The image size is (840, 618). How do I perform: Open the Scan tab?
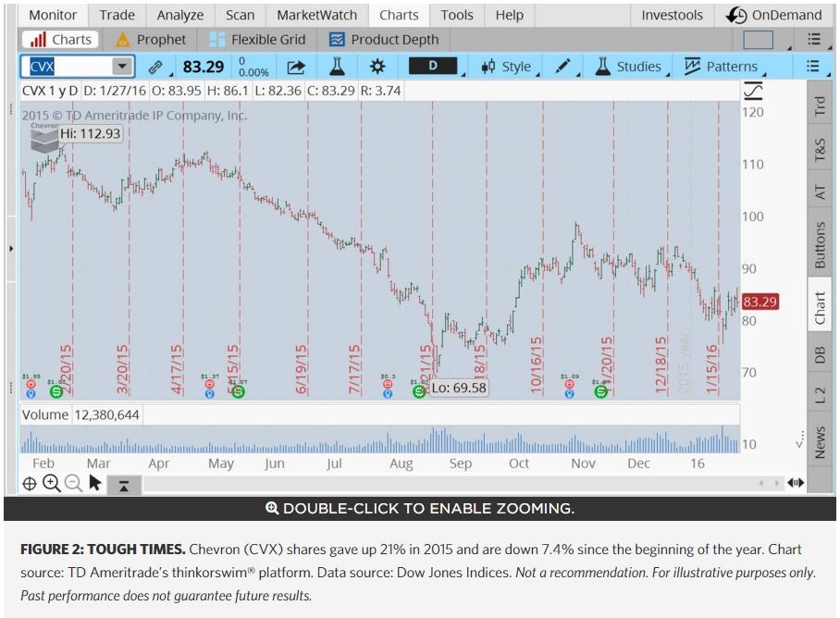pyautogui.click(x=240, y=15)
